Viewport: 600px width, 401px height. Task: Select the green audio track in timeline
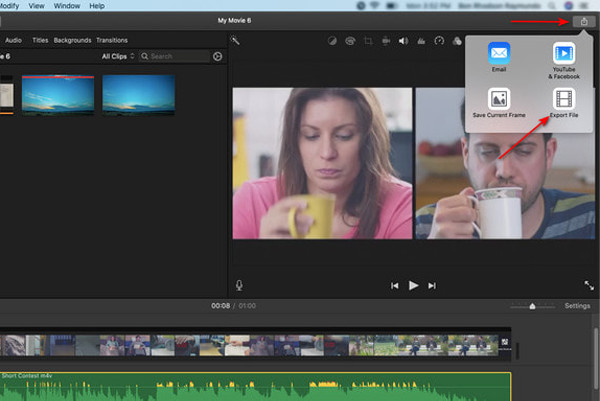point(255,386)
